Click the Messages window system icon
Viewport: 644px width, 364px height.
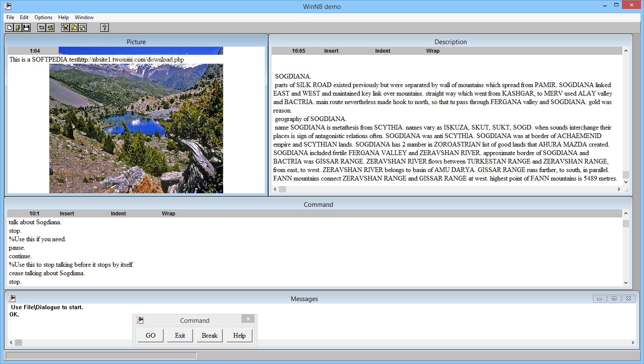[12, 299]
